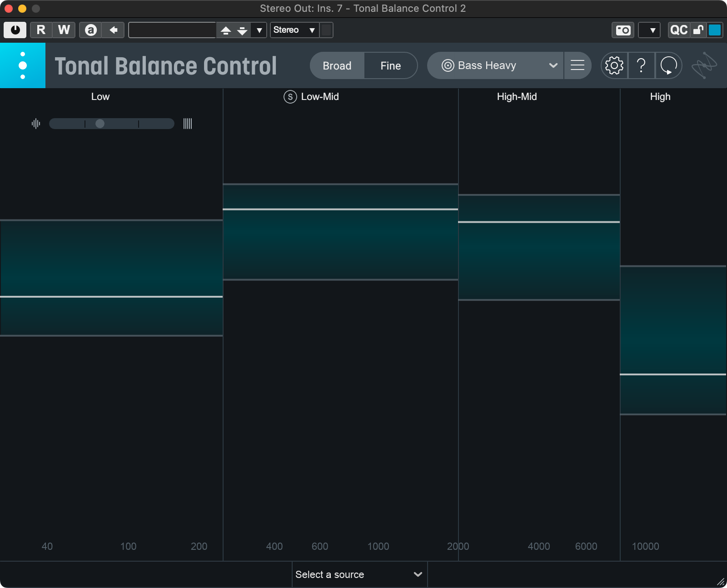
Task: Click the window resize grip in the bottom-right corner
Action: click(x=721, y=582)
